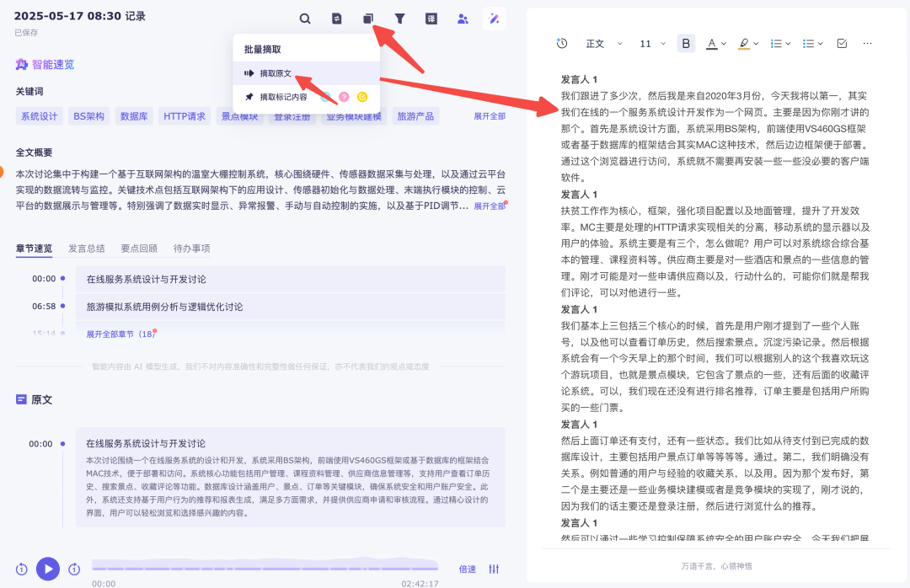
Task: Open the 倍速 playback speed control
Action: tap(468, 569)
